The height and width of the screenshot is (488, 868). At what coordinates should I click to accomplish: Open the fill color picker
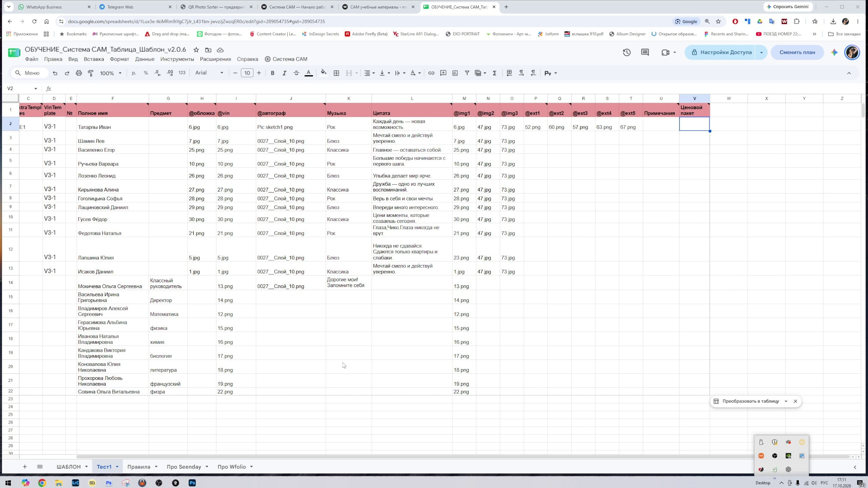[323, 73]
